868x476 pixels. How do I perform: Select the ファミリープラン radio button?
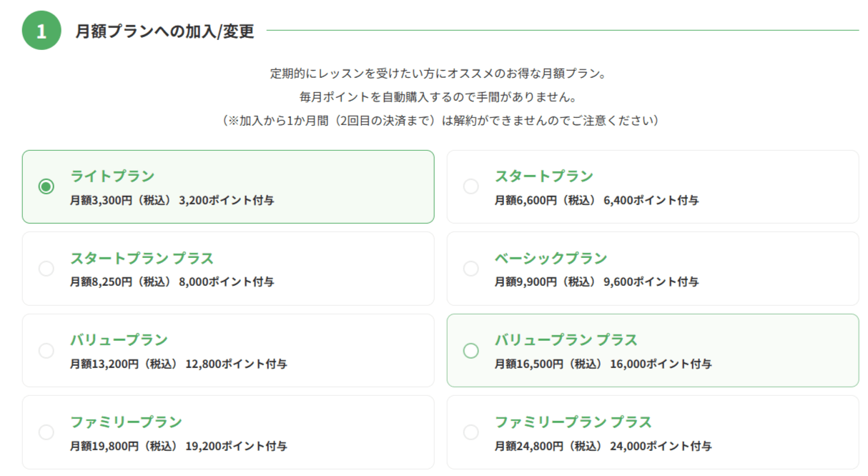pos(46,432)
